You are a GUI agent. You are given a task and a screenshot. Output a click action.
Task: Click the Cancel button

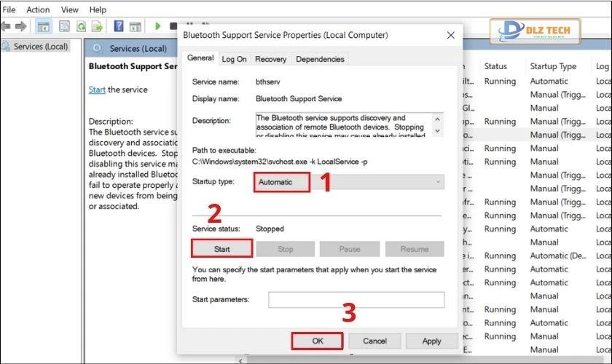point(374,341)
